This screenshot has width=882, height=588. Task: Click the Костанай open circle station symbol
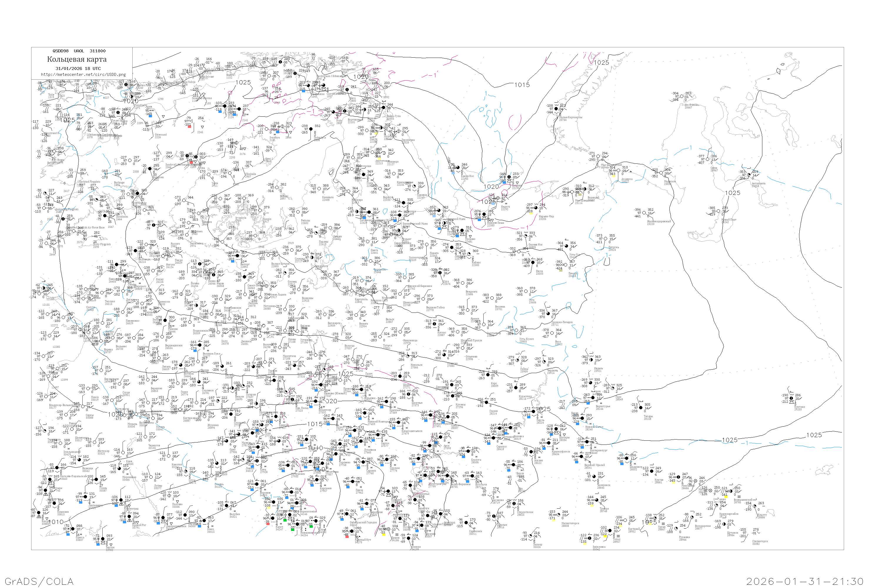625,520
